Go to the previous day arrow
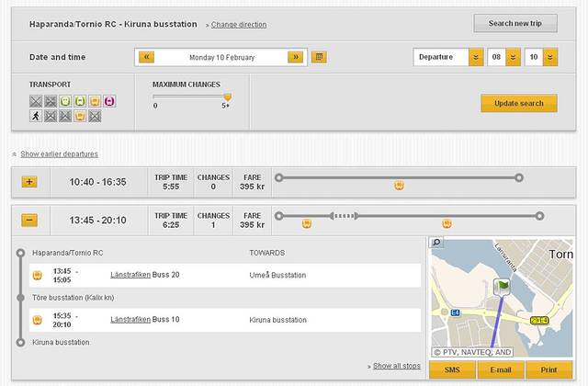This screenshot has height=386, width=588. [147, 57]
